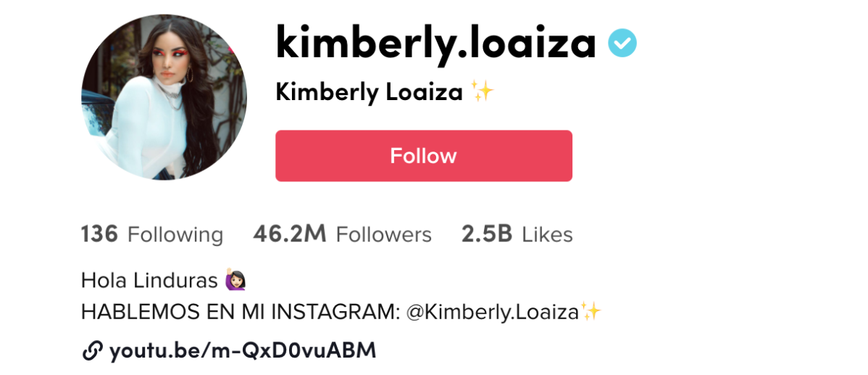This screenshot has width=868, height=375.
Task: Click the blue verified checkmark badge
Action: (622, 44)
